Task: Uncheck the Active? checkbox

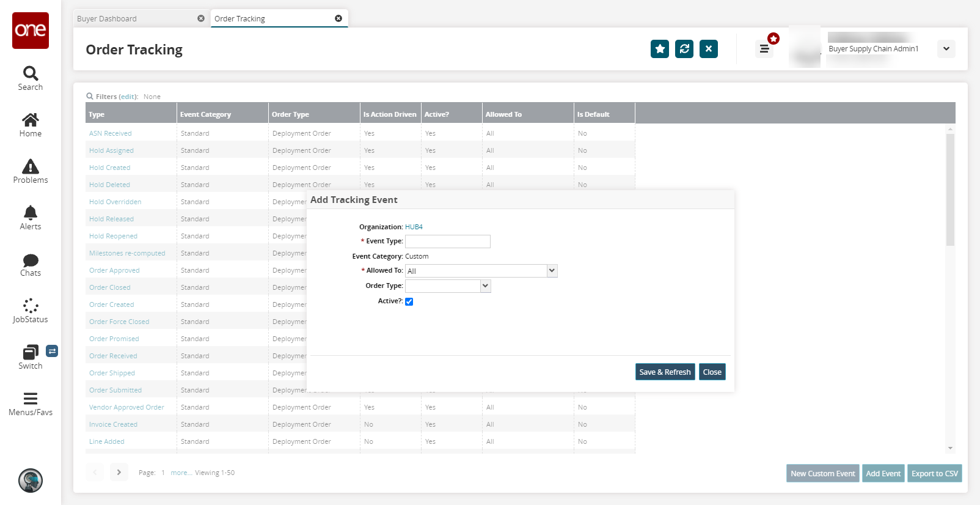Action: [409, 301]
